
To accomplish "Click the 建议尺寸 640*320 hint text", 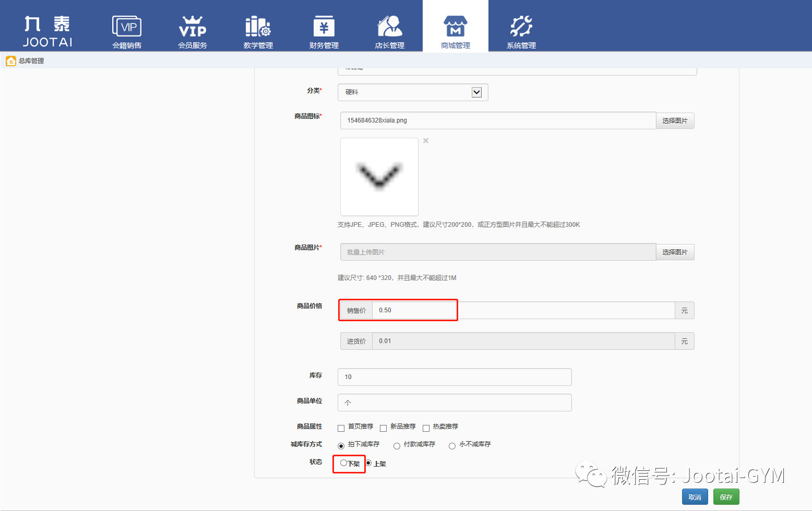I will pos(397,278).
